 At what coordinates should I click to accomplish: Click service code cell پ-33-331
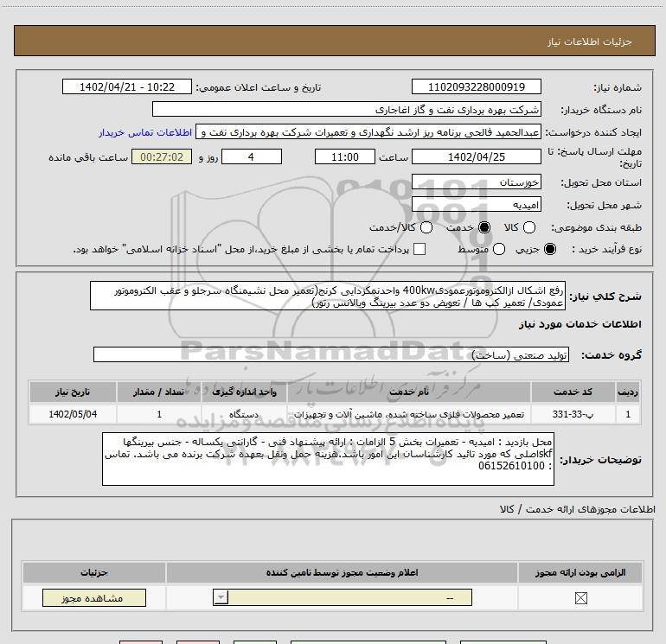click(x=573, y=414)
